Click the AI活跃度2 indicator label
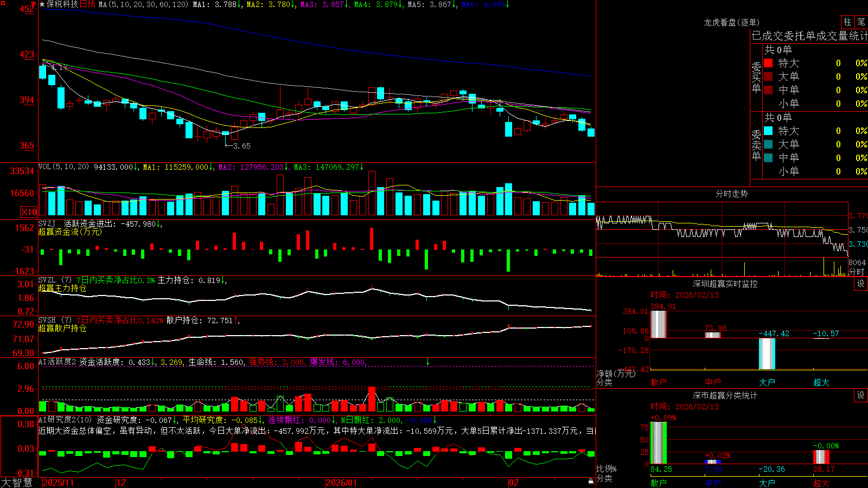868x488 pixels. pyautogui.click(x=58, y=362)
